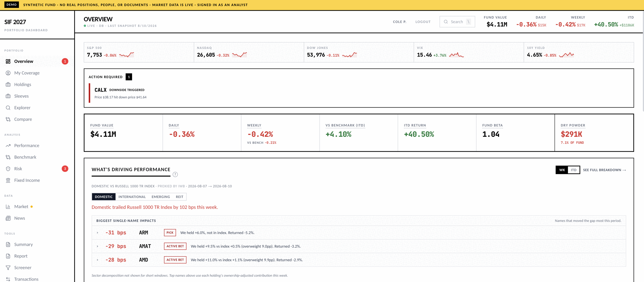Open See Full Breakdown link

[x=604, y=170]
